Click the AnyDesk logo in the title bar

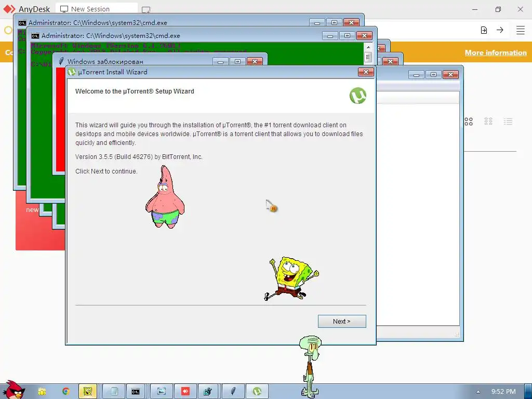tap(9, 9)
